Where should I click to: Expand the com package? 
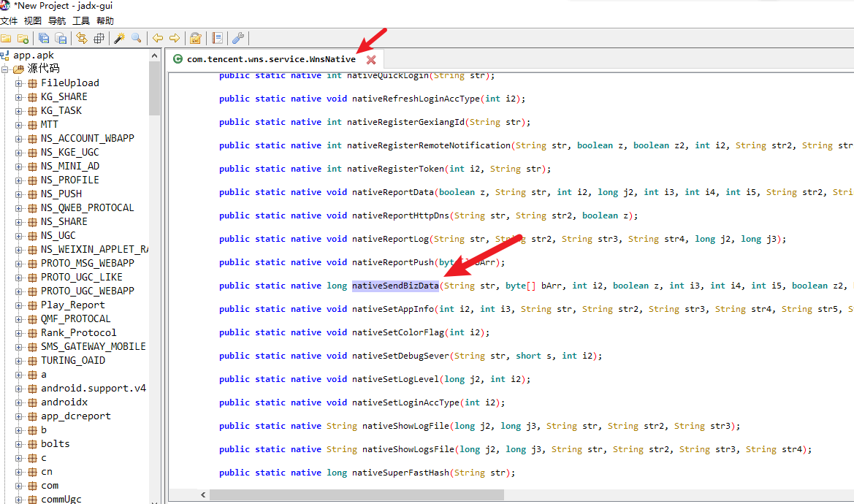pyautogui.click(x=18, y=486)
